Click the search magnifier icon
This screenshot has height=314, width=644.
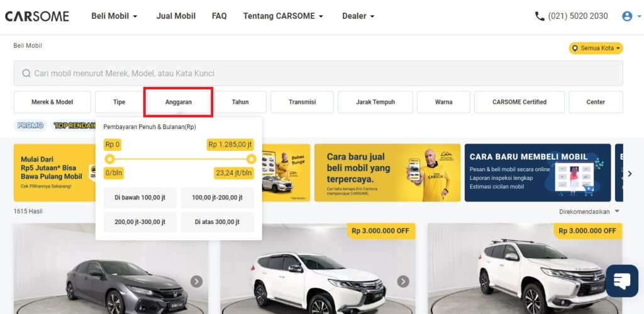(26, 73)
